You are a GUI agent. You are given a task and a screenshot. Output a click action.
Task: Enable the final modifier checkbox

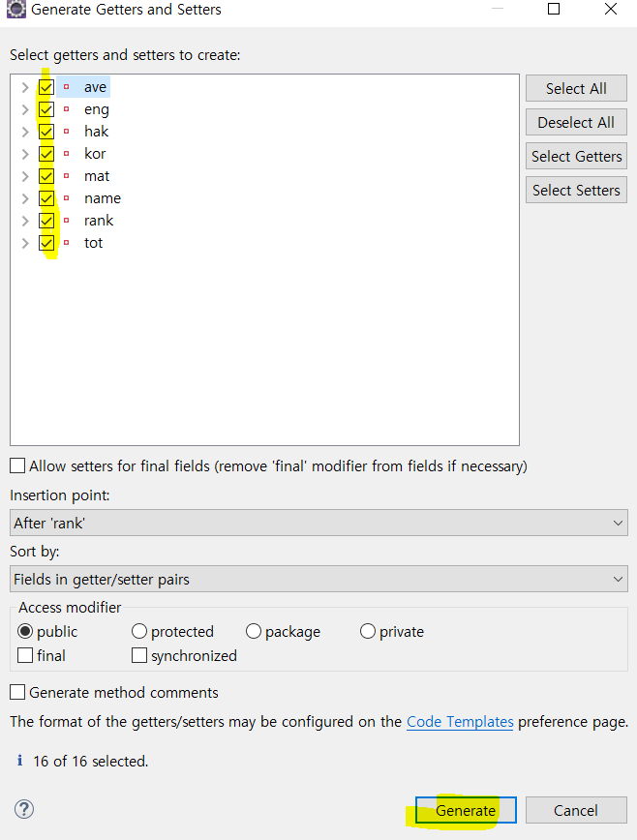coord(25,655)
